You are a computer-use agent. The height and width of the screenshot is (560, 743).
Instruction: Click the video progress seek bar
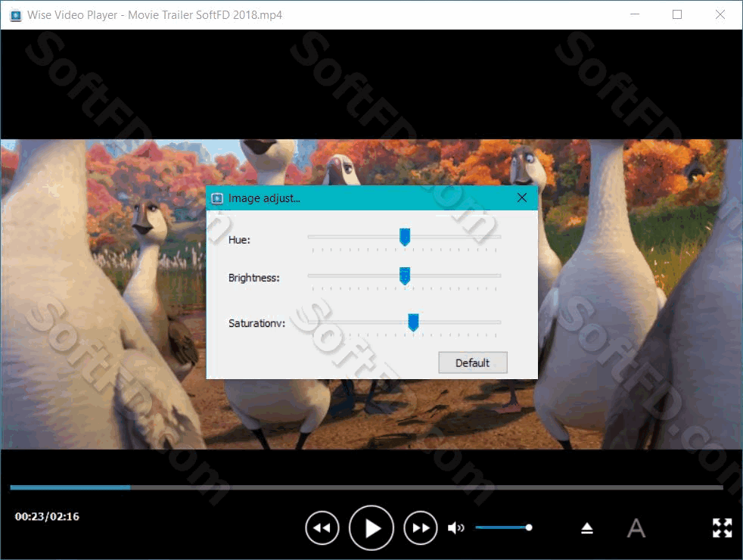pos(367,487)
